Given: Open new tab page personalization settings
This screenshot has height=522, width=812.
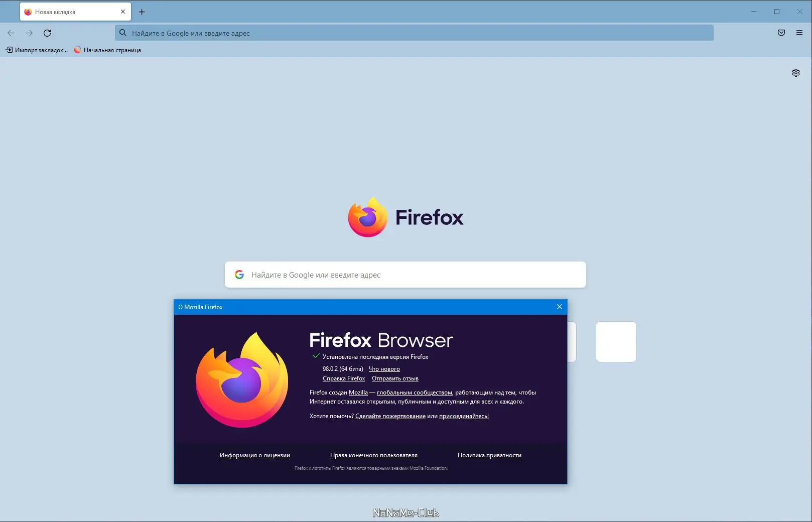Looking at the screenshot, I should tap(796, 73).
